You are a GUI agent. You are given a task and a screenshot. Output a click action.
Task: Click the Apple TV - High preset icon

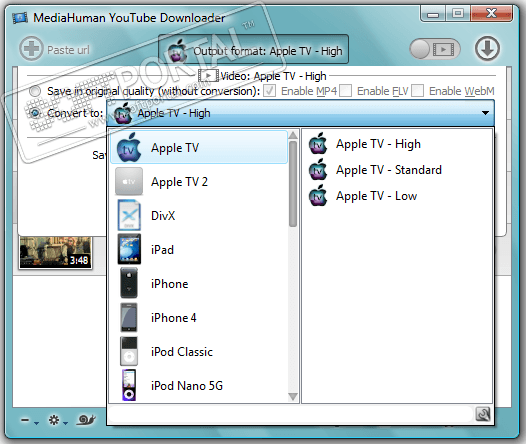318,144
